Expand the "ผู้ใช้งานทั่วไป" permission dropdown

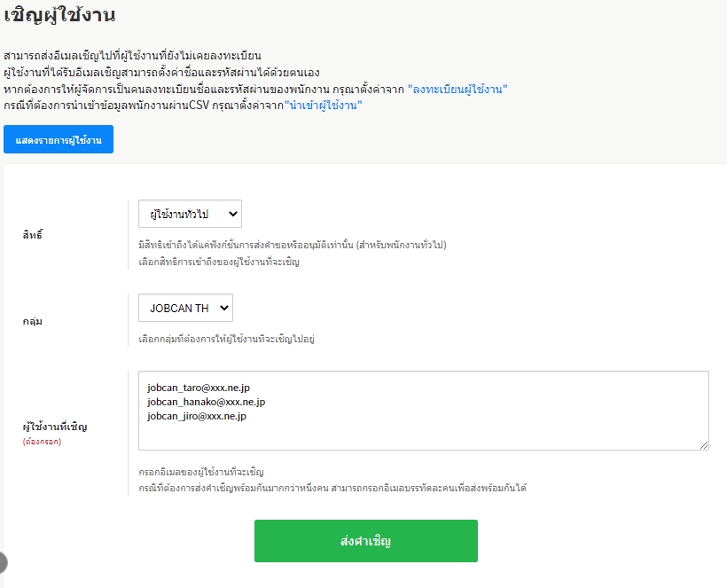tap(190, 214)
